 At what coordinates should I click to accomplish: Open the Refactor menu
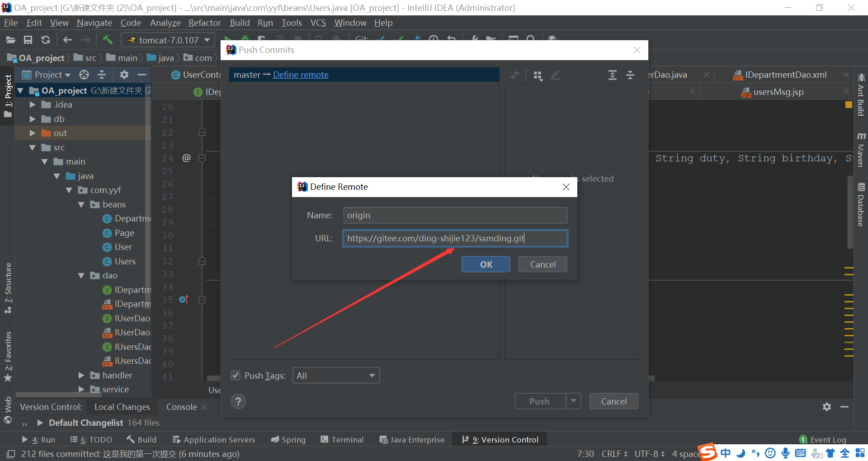click(204, 23)
